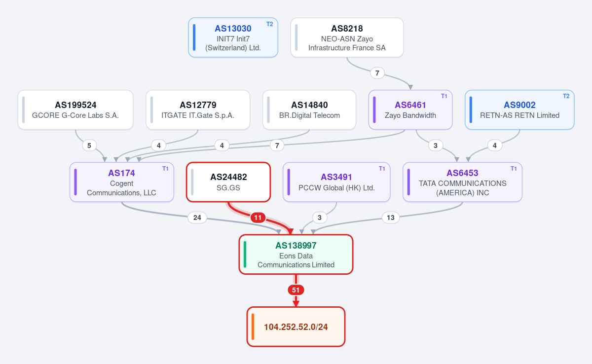
Task: Click the red 51 edge badge
Action: coord(296,290)
